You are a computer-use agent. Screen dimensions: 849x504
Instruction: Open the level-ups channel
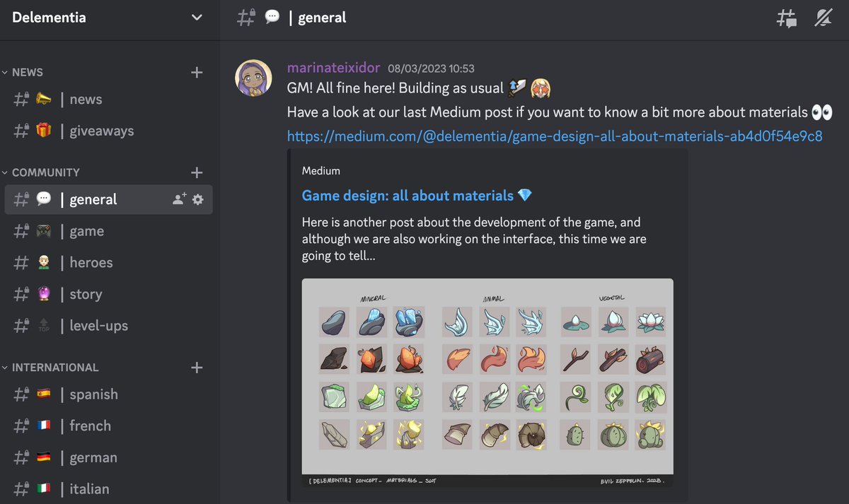(108, 326)
